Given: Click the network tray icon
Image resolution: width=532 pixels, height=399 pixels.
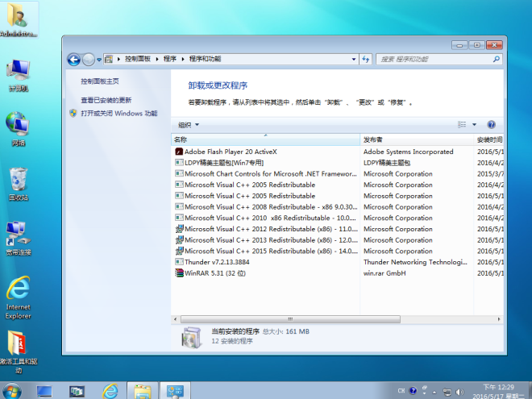Looking at the screenshot, I should click(447, 392).
